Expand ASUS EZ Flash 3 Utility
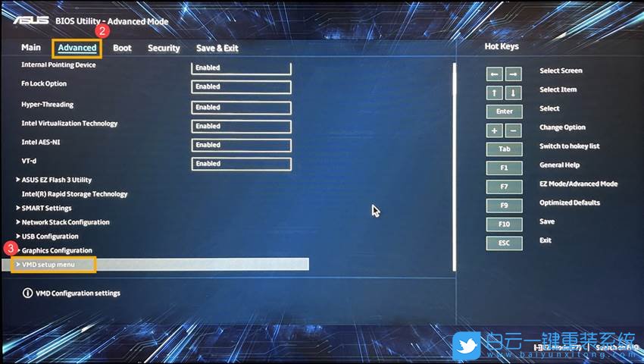This screenshot has width=644, height=364. click(56, 180)
